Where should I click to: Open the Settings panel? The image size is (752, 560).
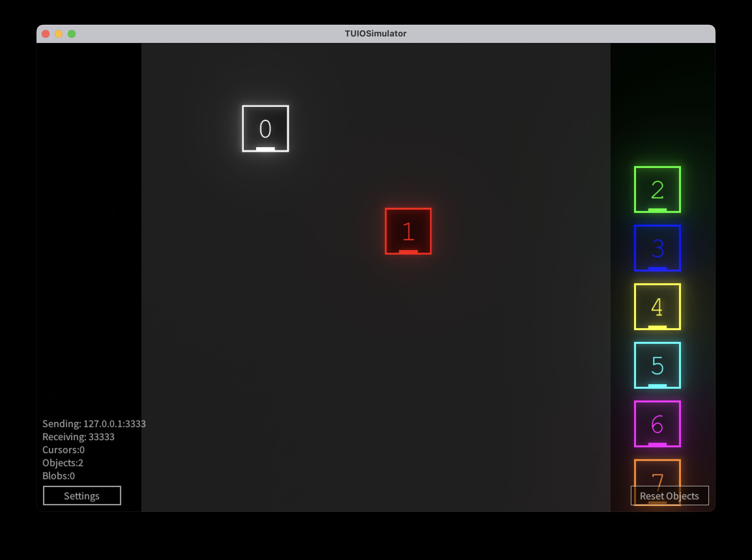tap(82, 496)
